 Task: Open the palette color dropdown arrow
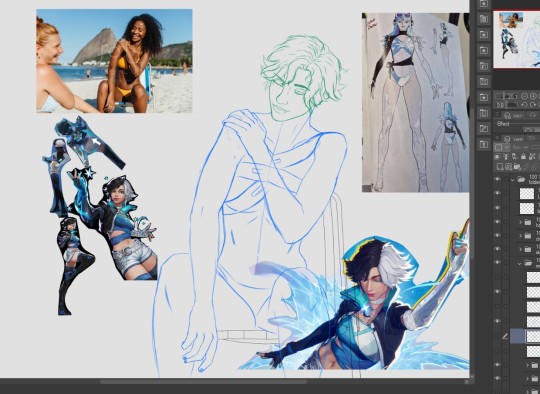[507, 147]
